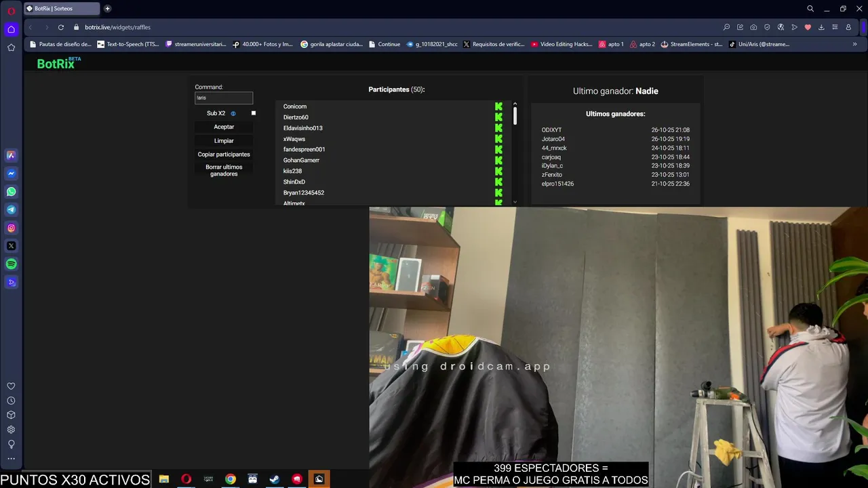The height and width of the screenshot is (488, 868).
Task: Click the BotRix BETA logo
Action: click(x=59, y=63)
